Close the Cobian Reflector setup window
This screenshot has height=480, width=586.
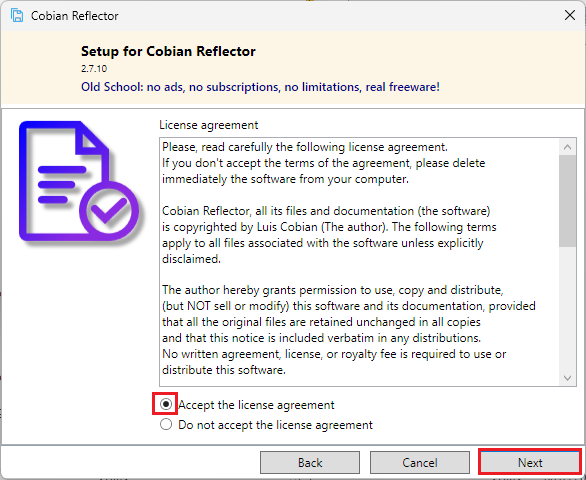coord(570,15)
